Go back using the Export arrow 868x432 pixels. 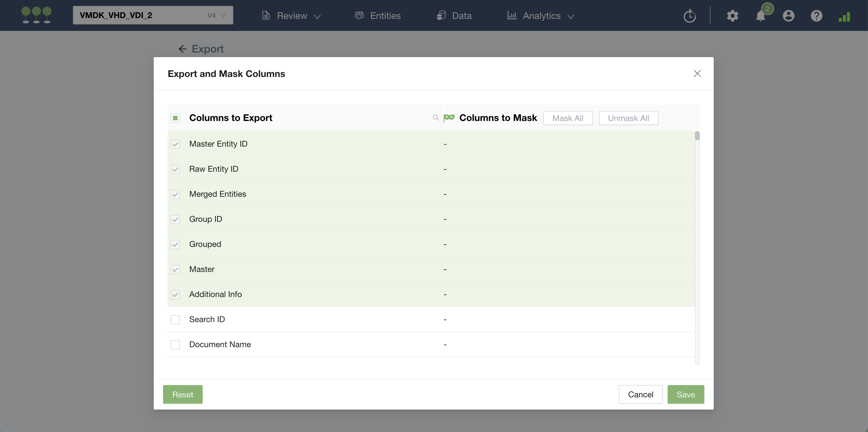click(x=182, y=49)
